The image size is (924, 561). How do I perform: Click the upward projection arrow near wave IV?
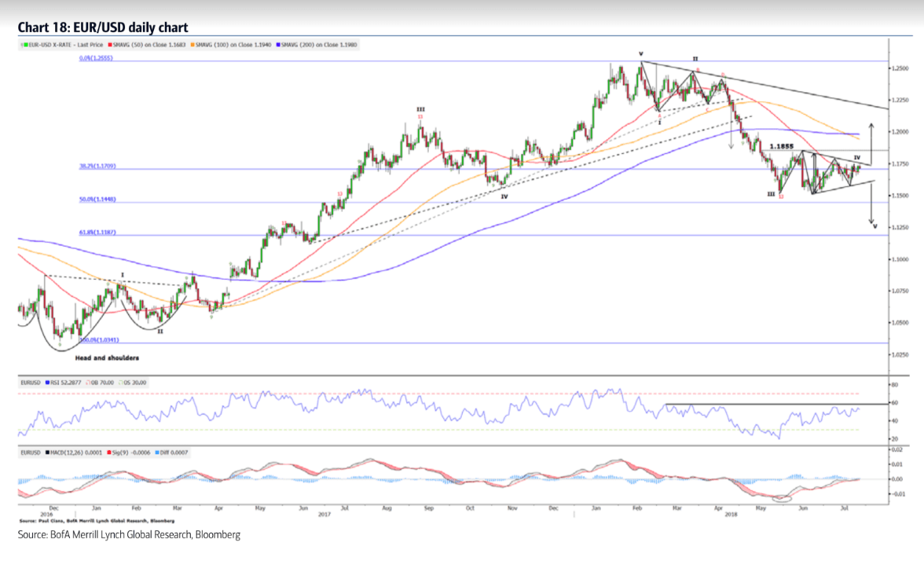pos(871,141)
